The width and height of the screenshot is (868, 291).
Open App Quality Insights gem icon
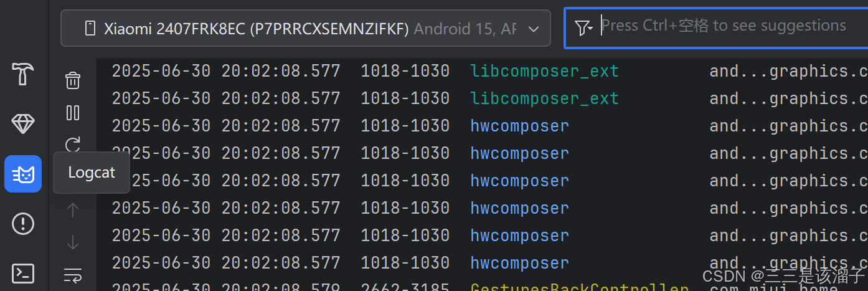pos(23,124)
